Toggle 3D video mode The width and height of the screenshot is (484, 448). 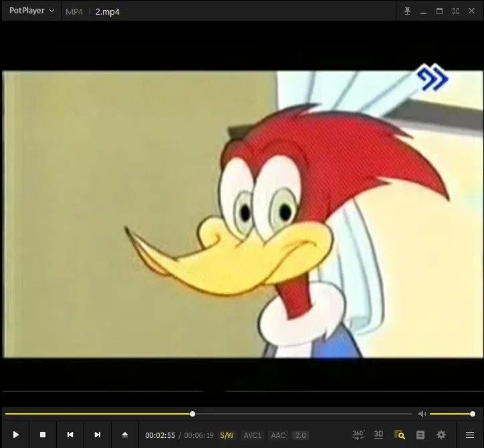click(x=379, y=435)
